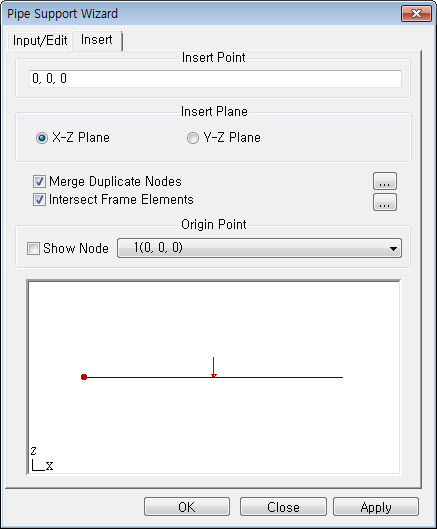The image size is (437, 529).
Task: Click the Close button at bottom
Action: tap(283, 507)
